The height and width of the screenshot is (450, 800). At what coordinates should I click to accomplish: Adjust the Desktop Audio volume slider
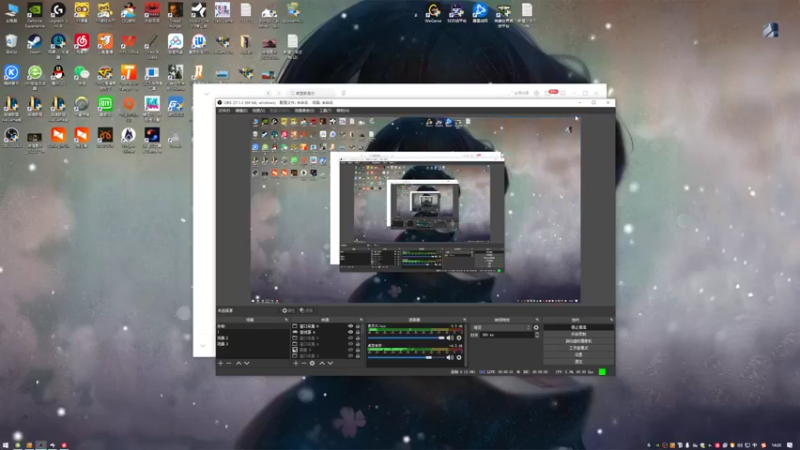coord(406,358)
